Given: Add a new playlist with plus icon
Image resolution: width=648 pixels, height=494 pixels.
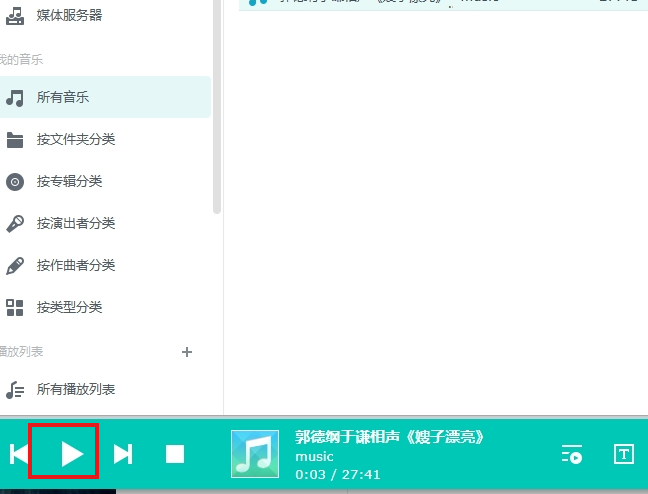Looking at the screenshot, I should pyautogui.click(x=187, y=352).
